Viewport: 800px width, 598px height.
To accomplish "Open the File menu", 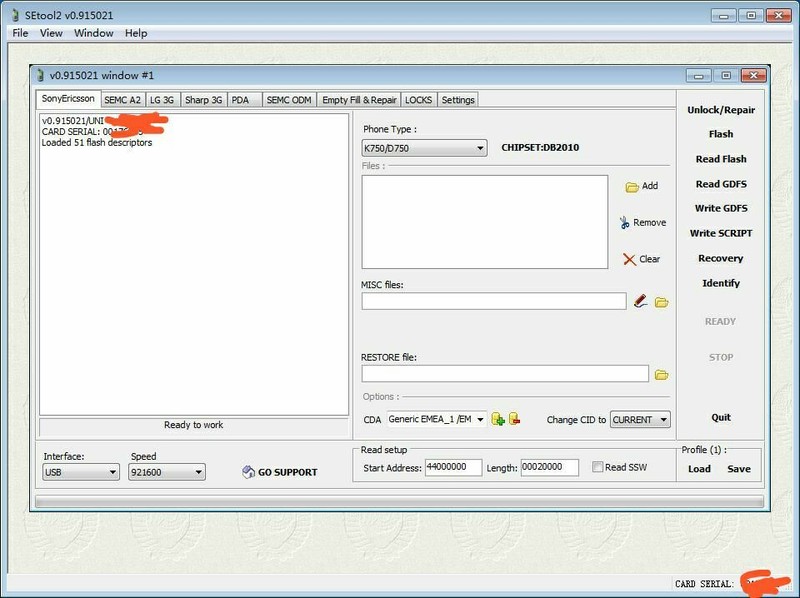I will 20,33.
